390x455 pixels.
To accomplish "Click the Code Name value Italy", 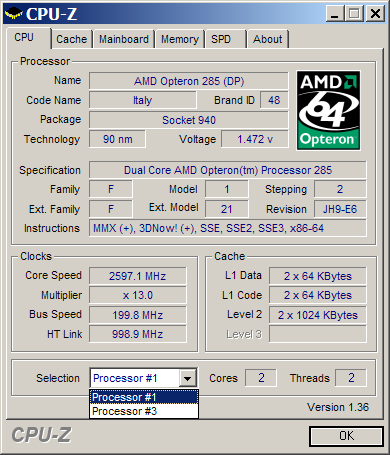I will pyautogui.click(x=143, y=100).
